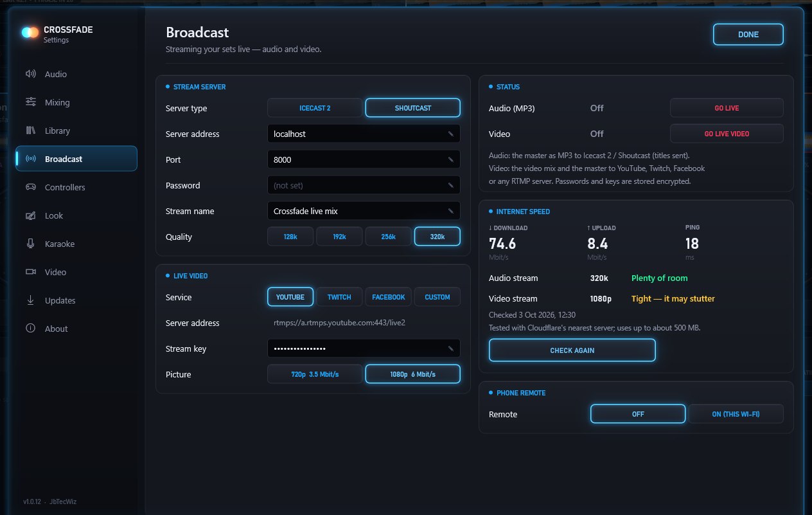
Task: Open the Video settings tab
Action: 76,272
